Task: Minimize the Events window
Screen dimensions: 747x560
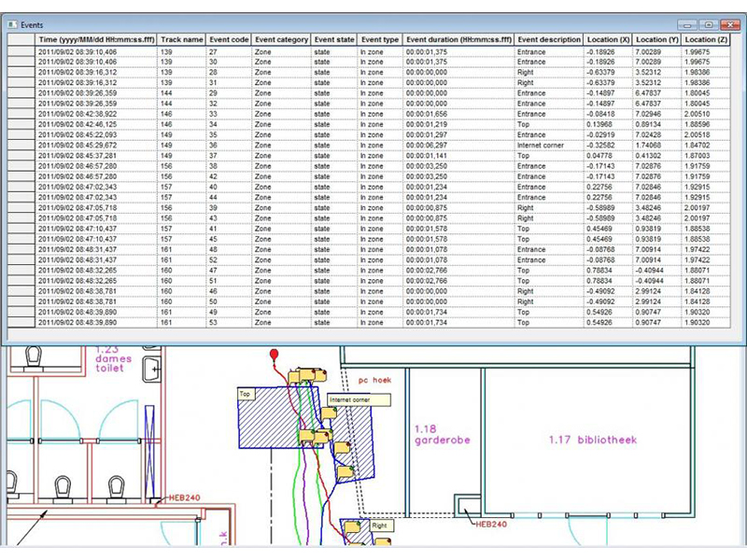Action: point(688,24)
